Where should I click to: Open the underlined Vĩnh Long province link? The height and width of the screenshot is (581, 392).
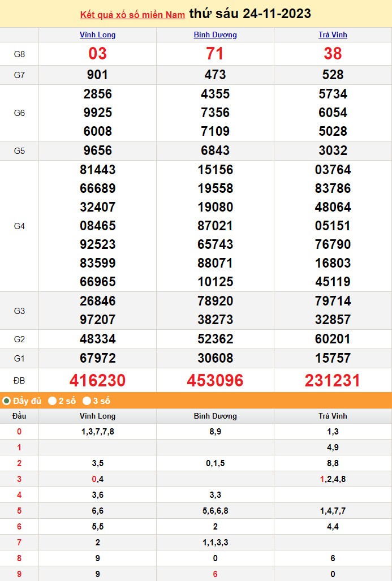[x=97, y=35]
